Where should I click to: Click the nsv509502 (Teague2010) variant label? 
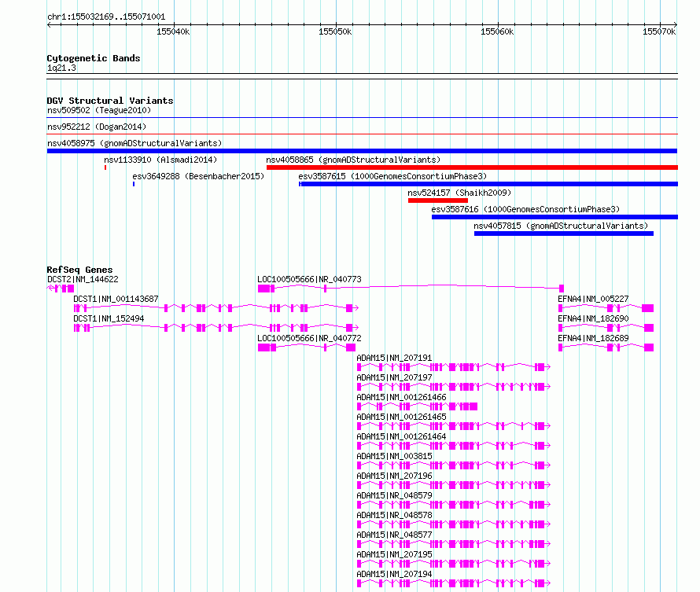pyautogui.click(x=99, y=110)
